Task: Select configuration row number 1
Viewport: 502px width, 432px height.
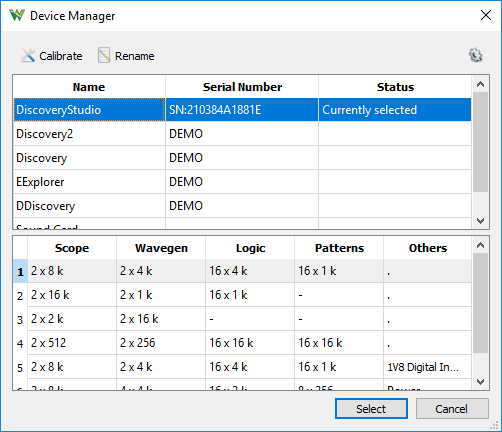Action: click(20, 271)
